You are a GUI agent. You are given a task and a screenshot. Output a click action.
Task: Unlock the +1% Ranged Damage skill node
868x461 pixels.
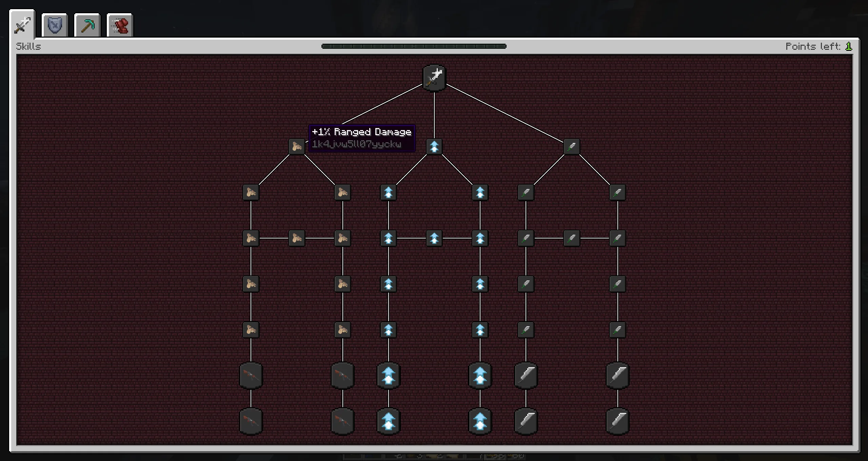[297, 147]
